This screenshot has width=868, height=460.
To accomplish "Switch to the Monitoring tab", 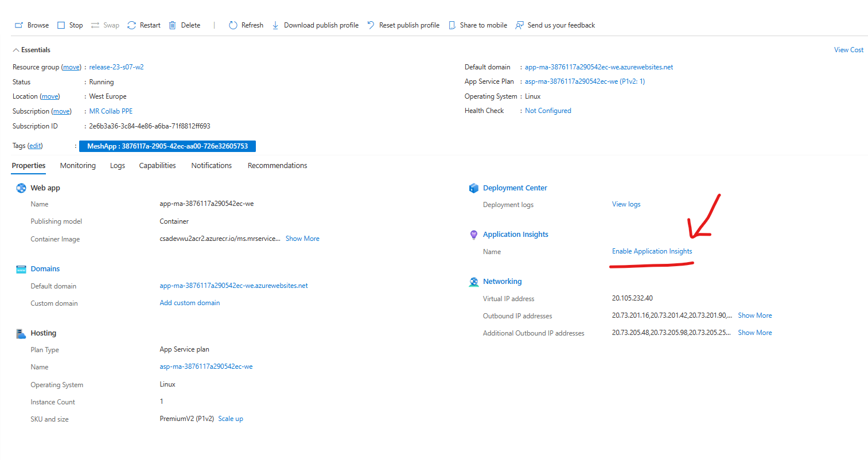I will click(x=77, y=165).
